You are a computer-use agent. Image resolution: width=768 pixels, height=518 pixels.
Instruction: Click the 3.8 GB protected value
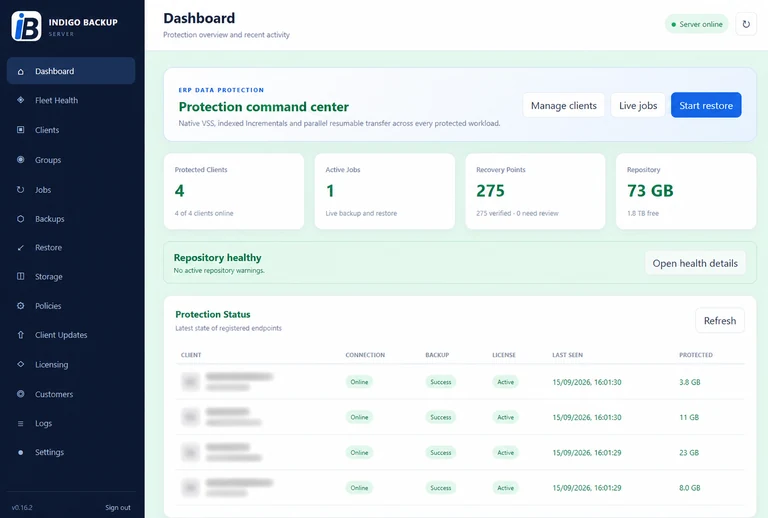point(690,382)
